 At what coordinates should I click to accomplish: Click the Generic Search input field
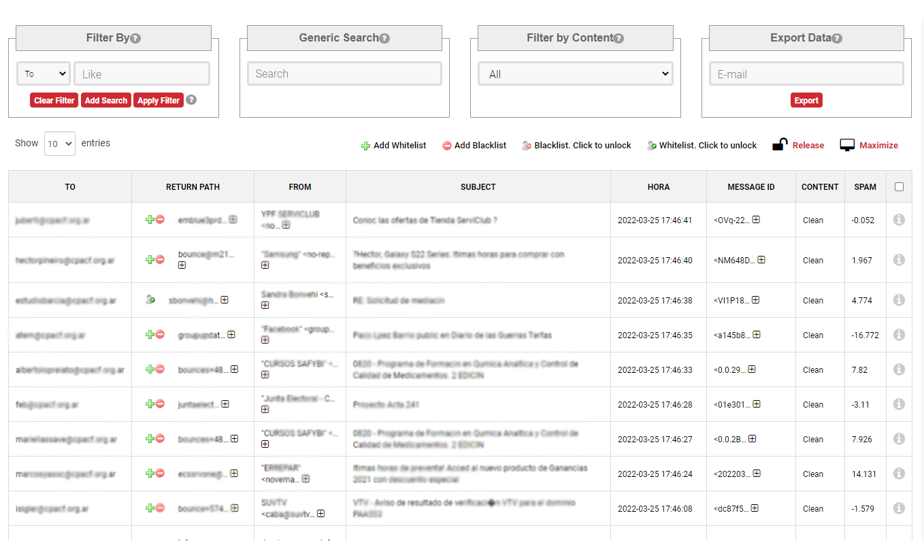344,74
